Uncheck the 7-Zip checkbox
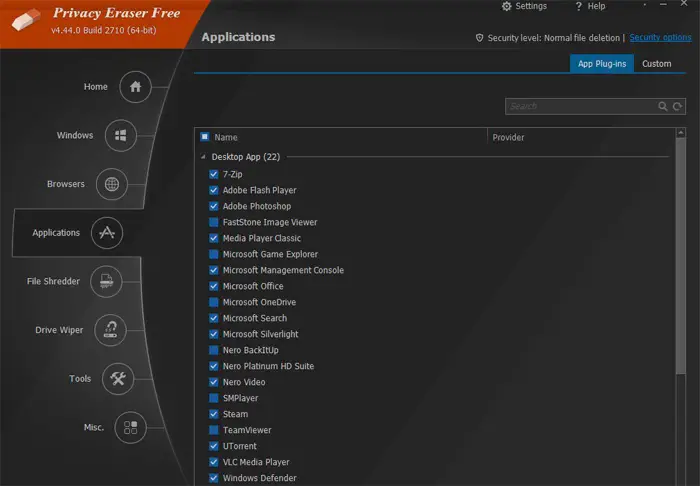The height and width of the screenshot is (486, 700). pyautogui.click(x=214, y=174)
